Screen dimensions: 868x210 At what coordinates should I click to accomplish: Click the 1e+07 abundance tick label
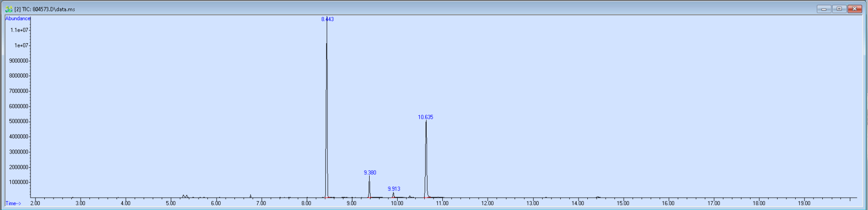click(22, 45)
